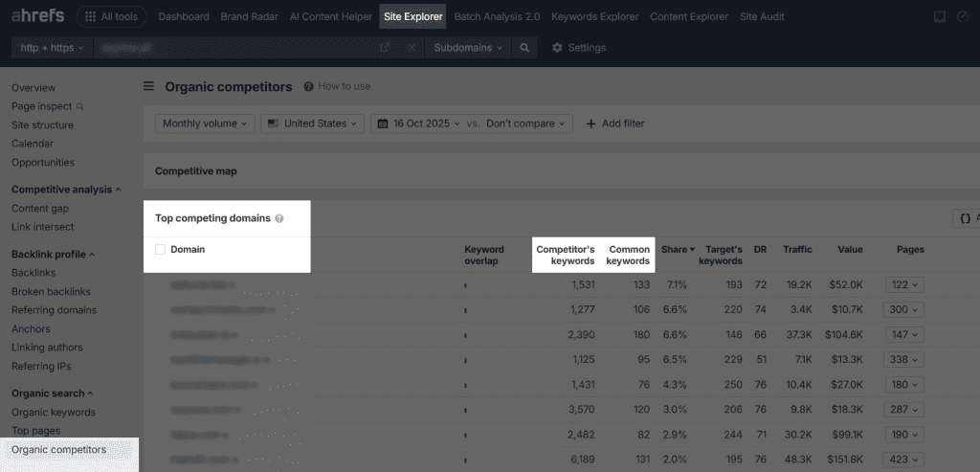Open Anchors report

(x=31, y=328)
